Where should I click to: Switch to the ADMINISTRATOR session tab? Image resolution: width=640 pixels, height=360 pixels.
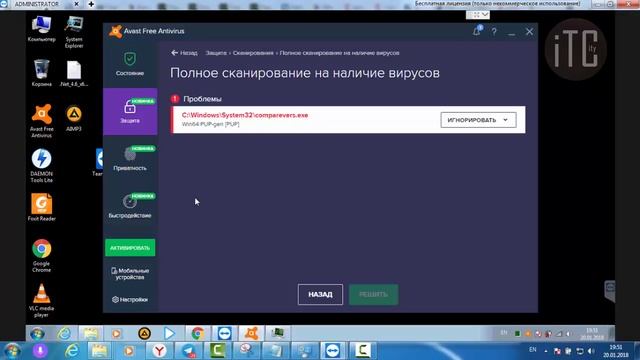coord(37,4)
